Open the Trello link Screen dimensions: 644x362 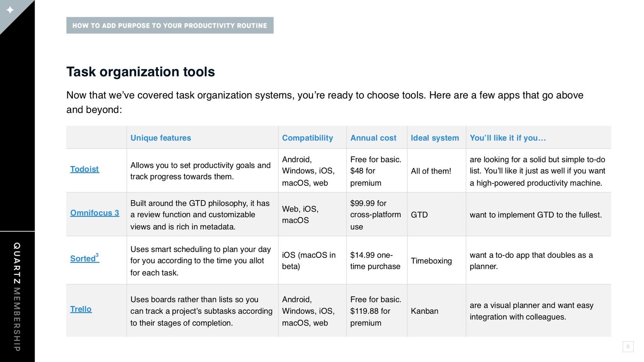(x=81, y=309)
